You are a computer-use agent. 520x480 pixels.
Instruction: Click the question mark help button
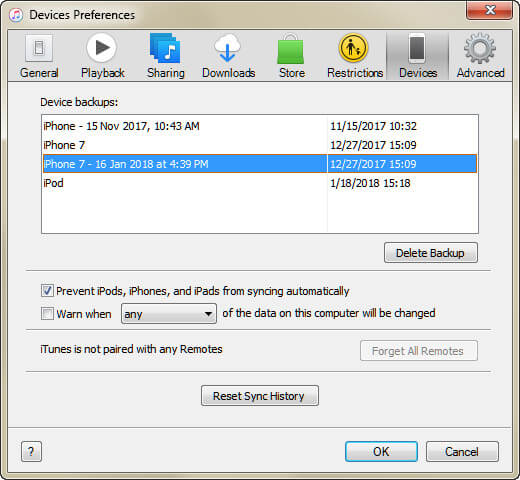click(31, 452)
